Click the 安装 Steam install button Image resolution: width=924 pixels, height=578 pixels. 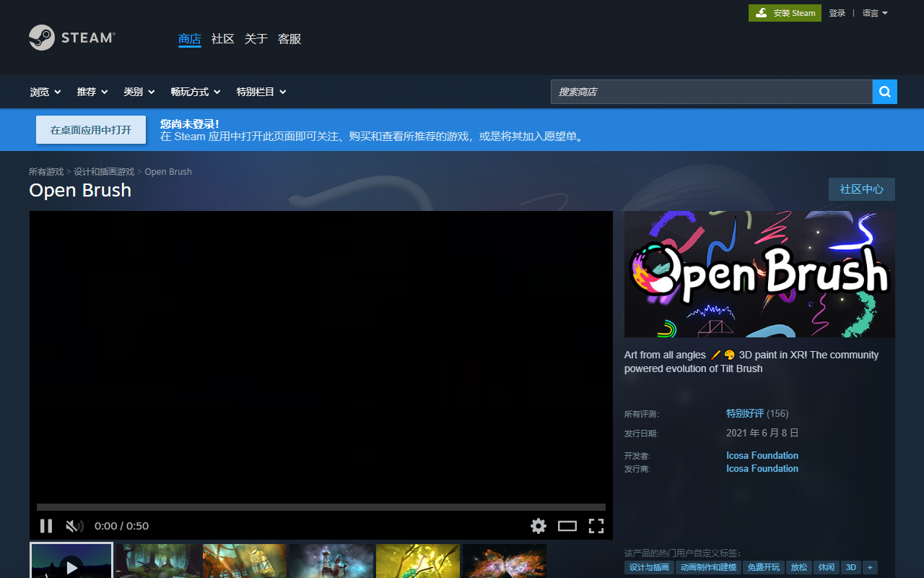coord(785,13)
